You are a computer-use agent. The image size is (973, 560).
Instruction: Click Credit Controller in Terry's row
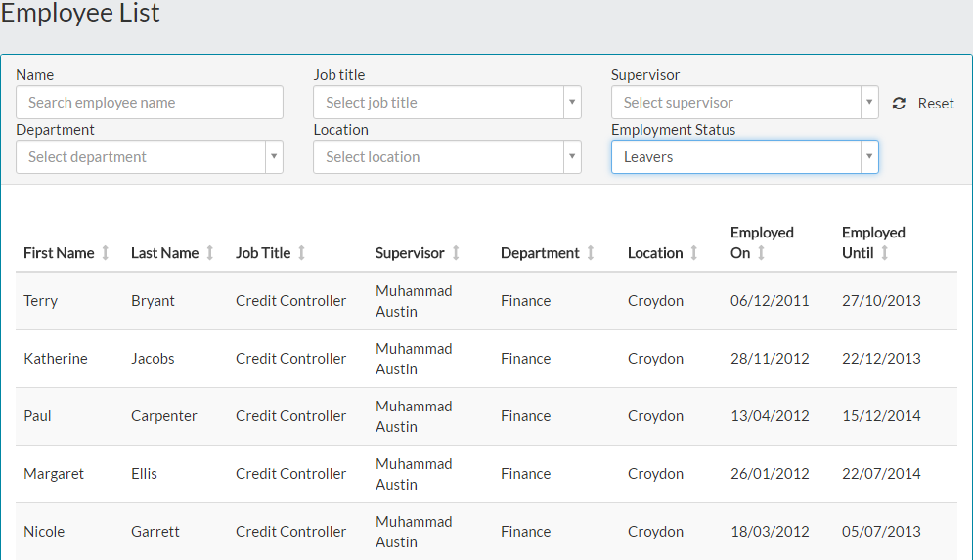point(290,301)
